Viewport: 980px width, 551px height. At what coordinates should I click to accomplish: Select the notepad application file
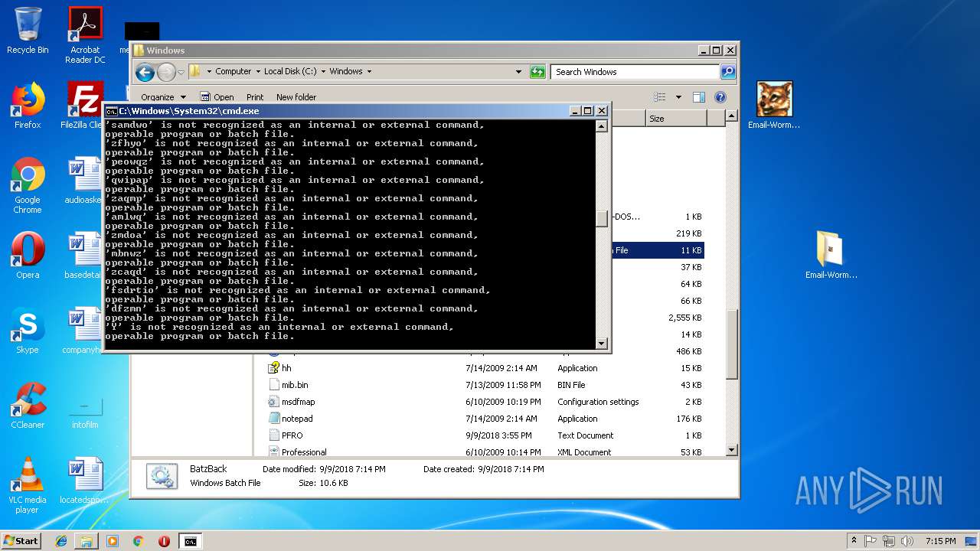[485, 419]
